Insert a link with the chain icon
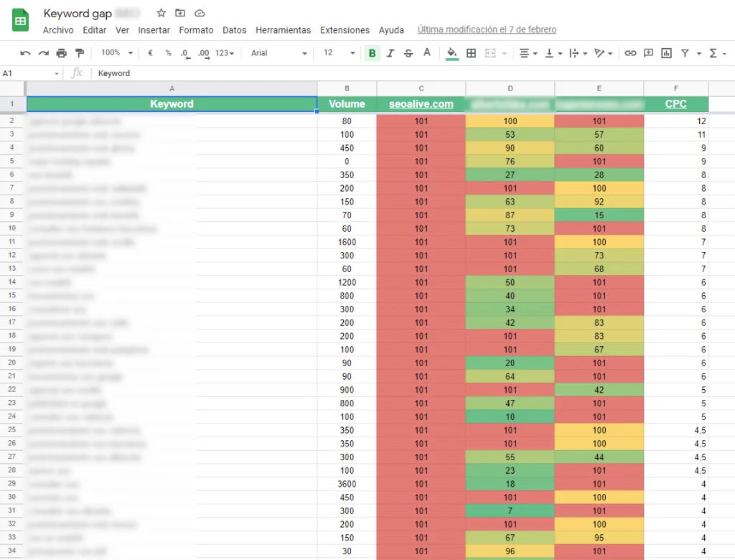Image resolution: width=735 pixels, height=560 pixels. (630, 53)
